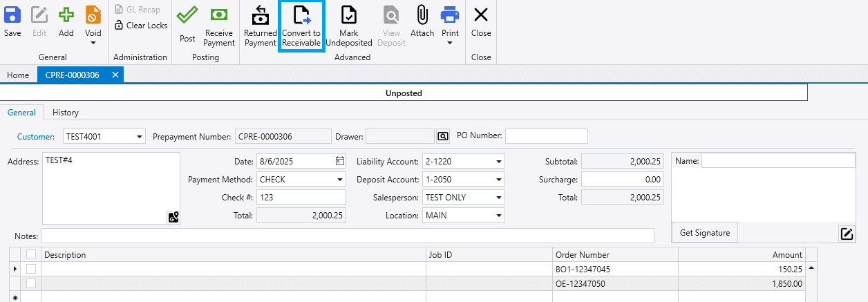This screenshot has width=868, height=302.
Task: Open address map location icon
Action: point(173,217)
